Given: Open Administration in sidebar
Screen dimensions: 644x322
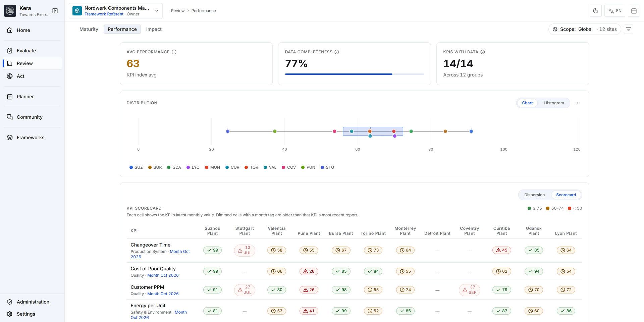Looking at the screenshot, I should (32, 302).
